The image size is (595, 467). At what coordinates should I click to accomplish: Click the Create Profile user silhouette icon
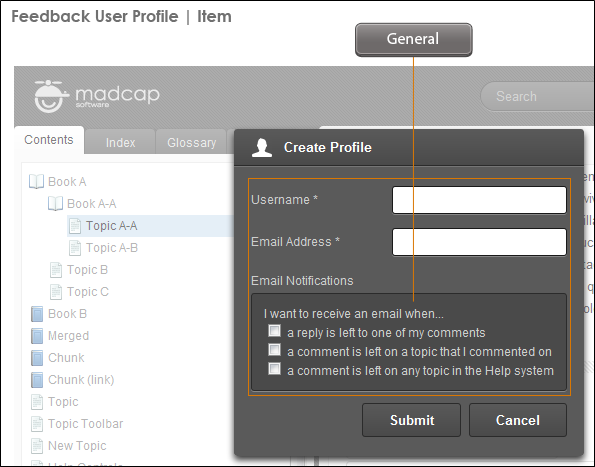click(262, 148)
